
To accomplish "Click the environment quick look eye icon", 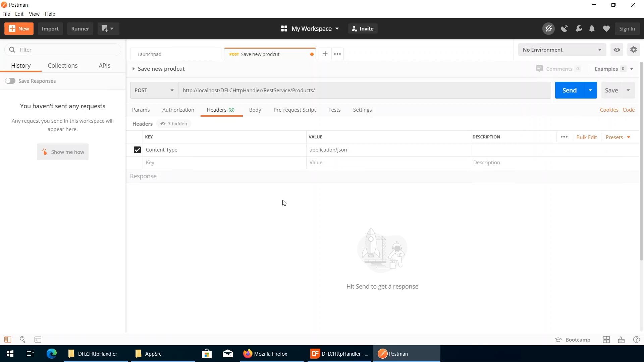I will click(617, 50).
